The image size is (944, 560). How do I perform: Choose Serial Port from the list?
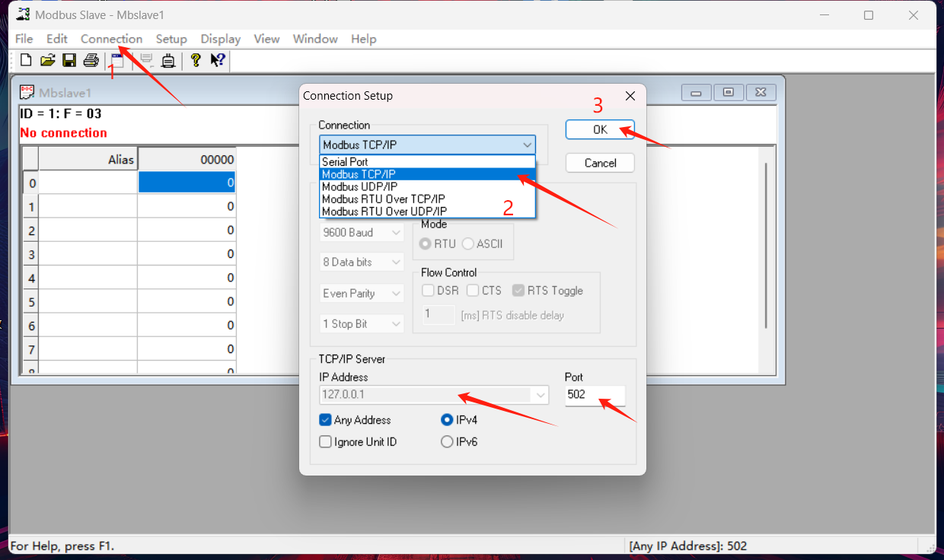428,162
